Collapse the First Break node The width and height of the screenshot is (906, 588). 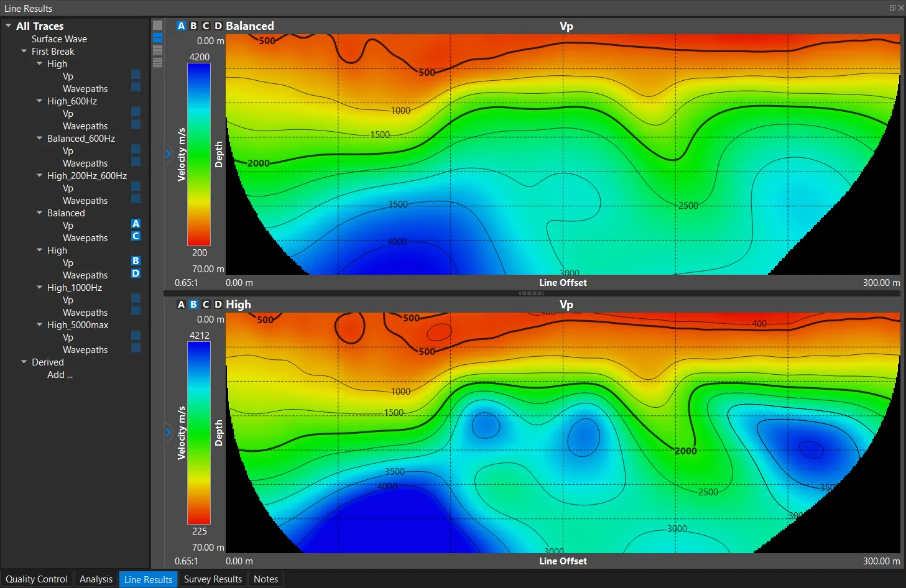pyautogui.click(x=24, y=51)
